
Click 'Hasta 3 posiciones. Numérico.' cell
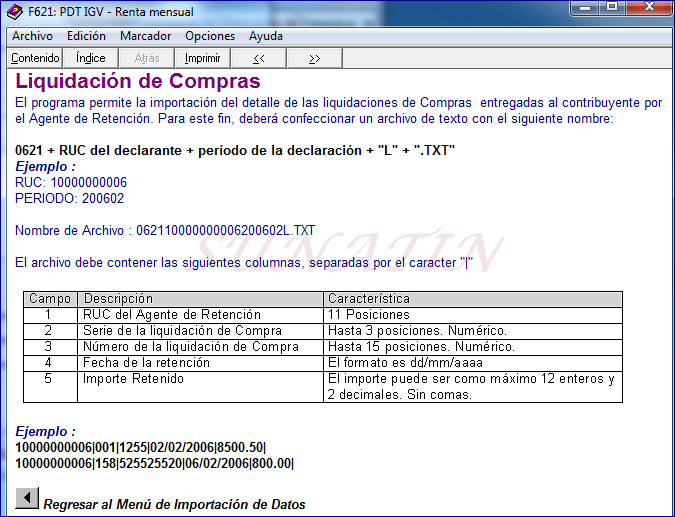(x=473, y=331)
